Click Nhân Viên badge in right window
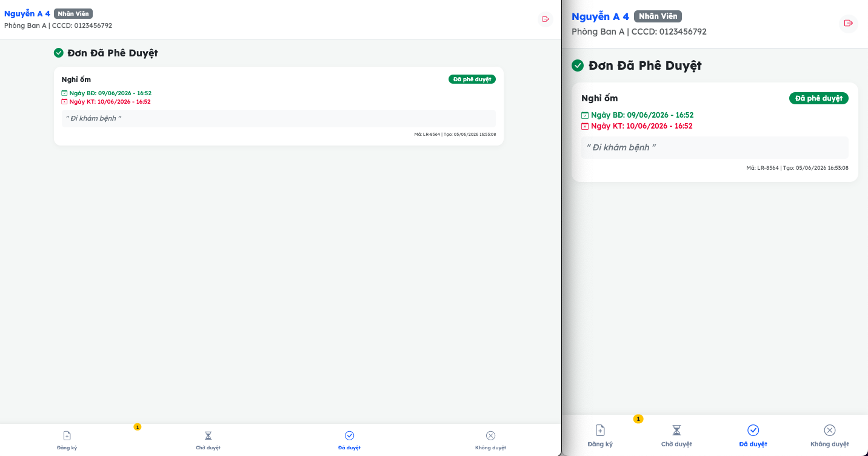 point(658,16)
